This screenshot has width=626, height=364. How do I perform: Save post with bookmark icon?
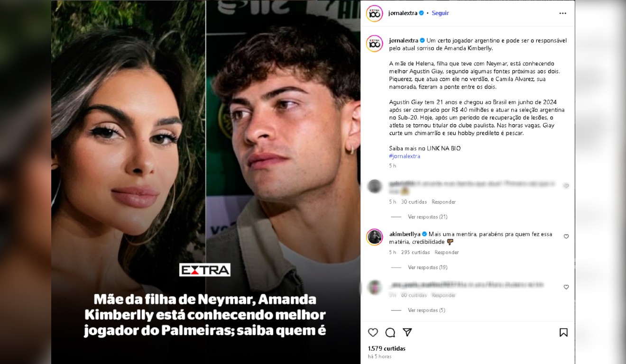[x=563, y=332]
